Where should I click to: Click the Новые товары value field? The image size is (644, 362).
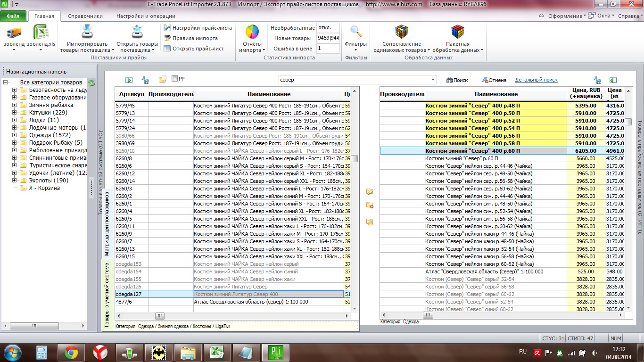[328, 38]
